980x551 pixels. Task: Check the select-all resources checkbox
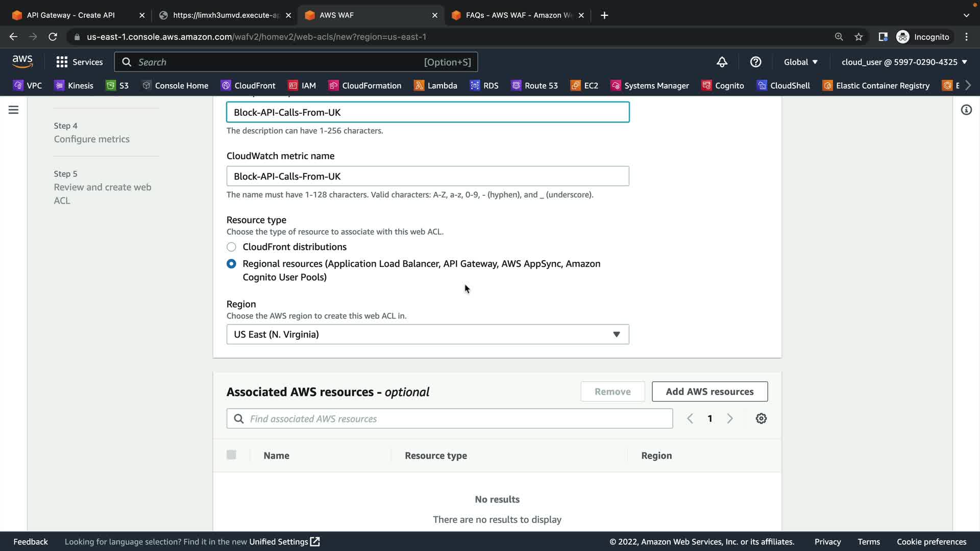coord(231,455)
